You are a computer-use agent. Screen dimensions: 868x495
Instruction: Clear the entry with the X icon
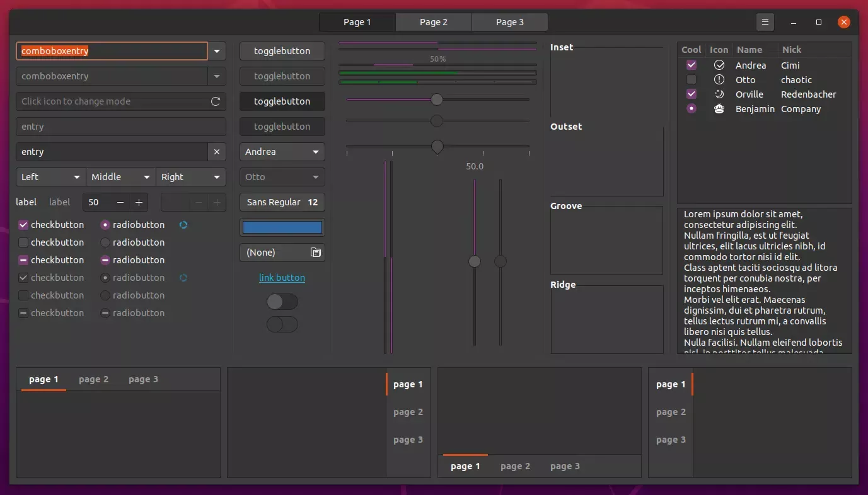point(217,152)
